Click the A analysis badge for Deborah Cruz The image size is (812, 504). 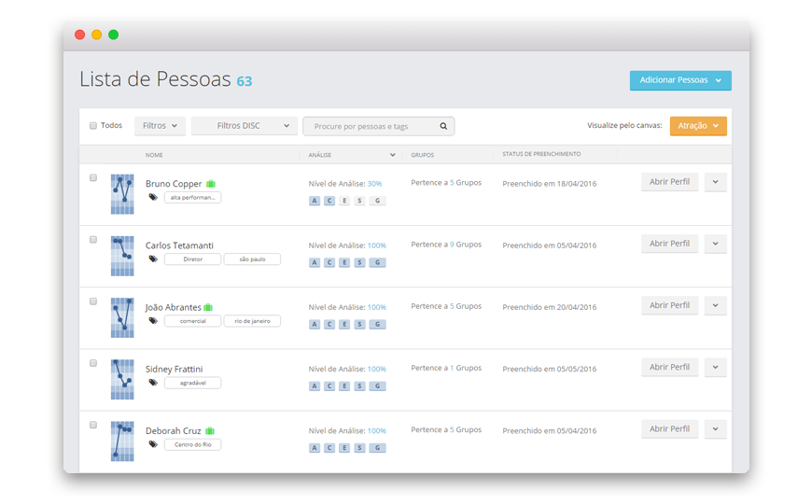coord(315,448)
